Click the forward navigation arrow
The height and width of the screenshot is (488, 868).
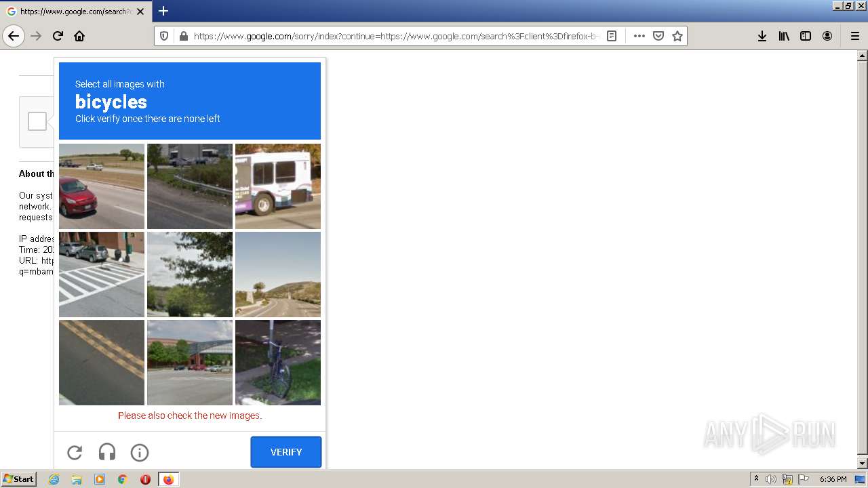36,36
